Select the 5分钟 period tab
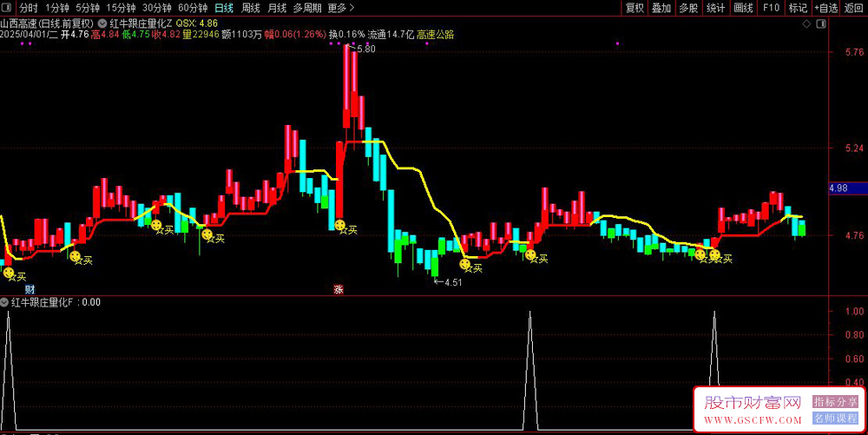Image resolution: width=868 pixels, height=435 pixels. tap(88, 8)
